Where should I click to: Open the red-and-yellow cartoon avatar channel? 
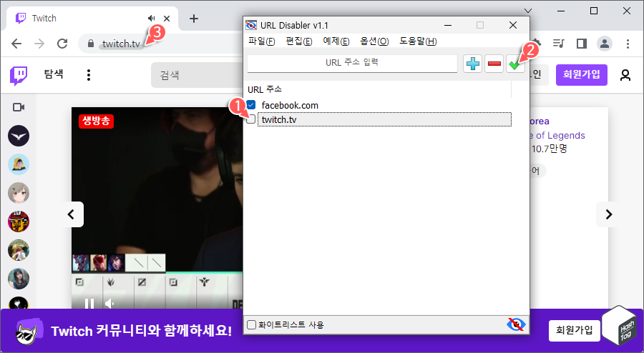pos(19,222)
